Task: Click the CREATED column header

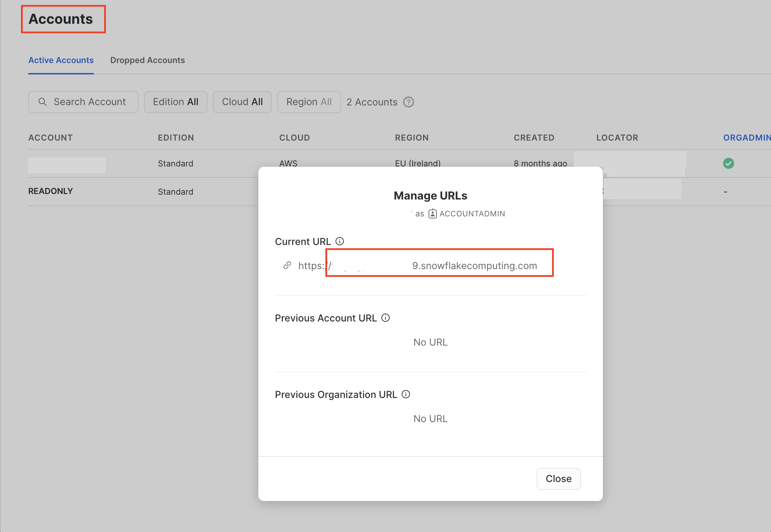Action: point(534,138)
